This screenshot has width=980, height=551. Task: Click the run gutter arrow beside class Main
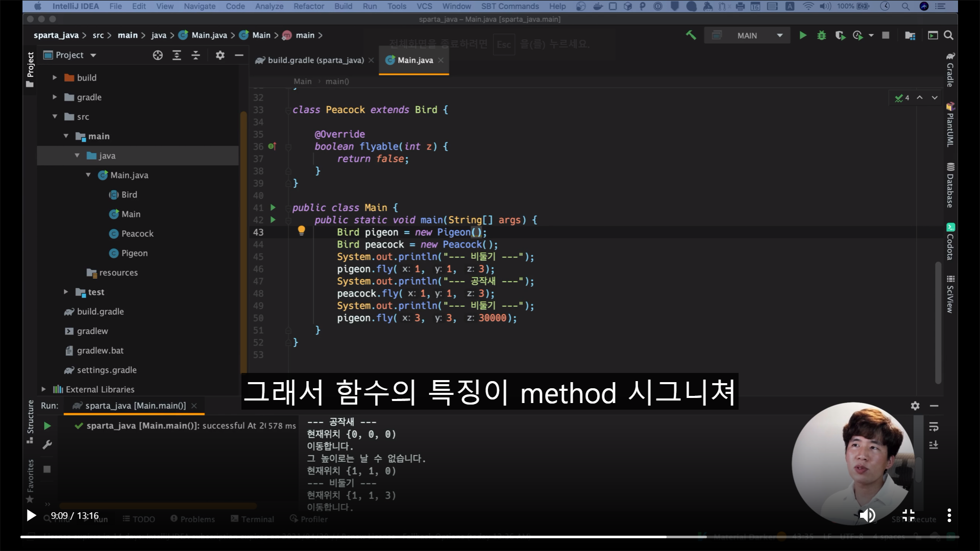pos(273,208)
